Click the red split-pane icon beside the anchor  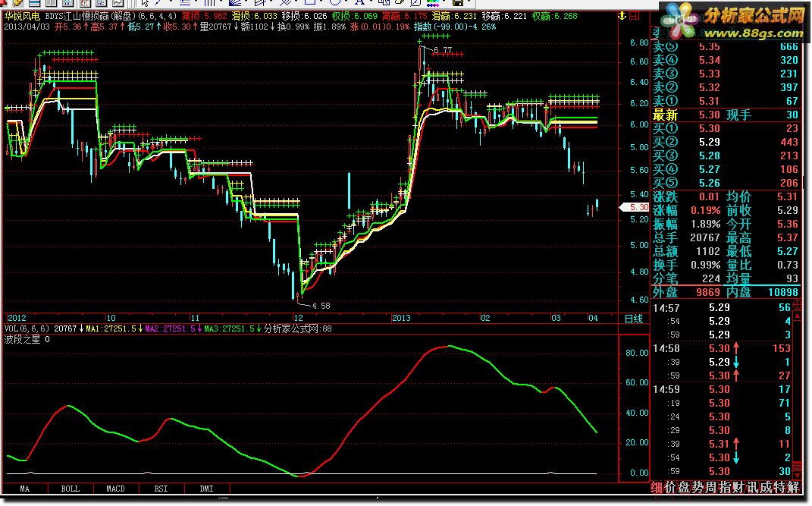click(635, 16)
